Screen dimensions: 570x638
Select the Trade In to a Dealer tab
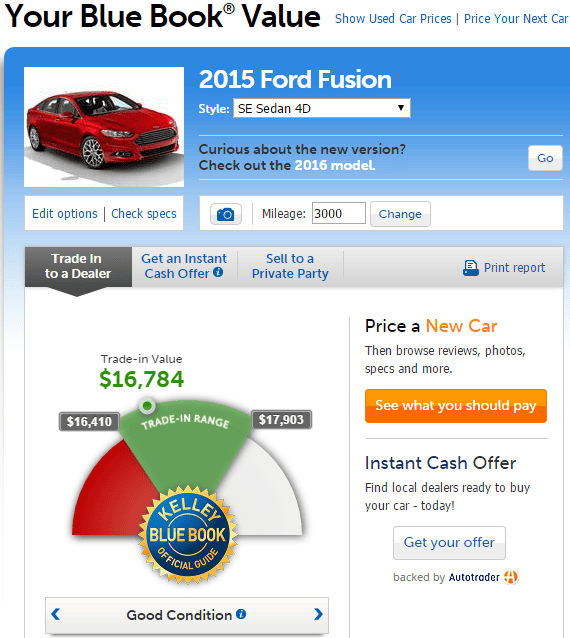pyautogui.click(x=78, y=266)
